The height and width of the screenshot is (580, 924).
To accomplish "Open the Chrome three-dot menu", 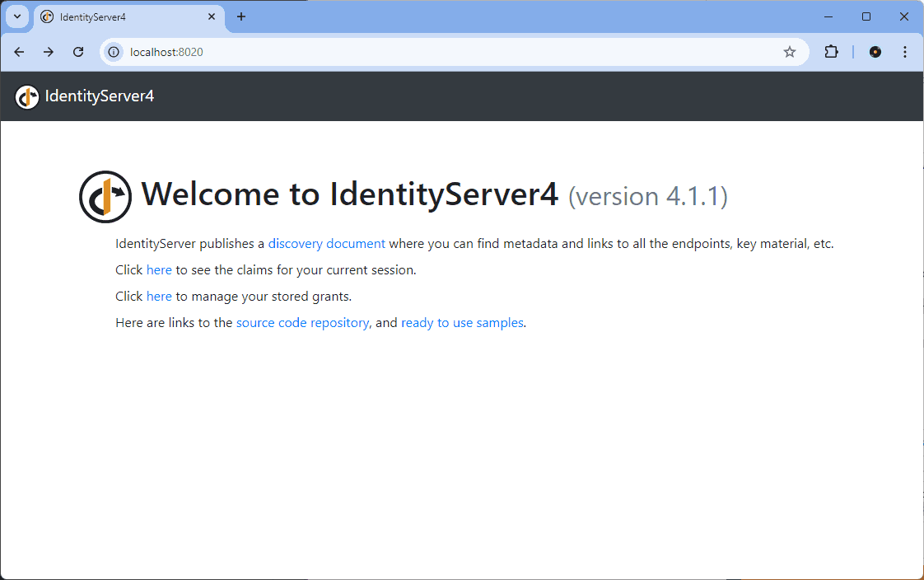I will pyautogui.click(x=904, y=52).
